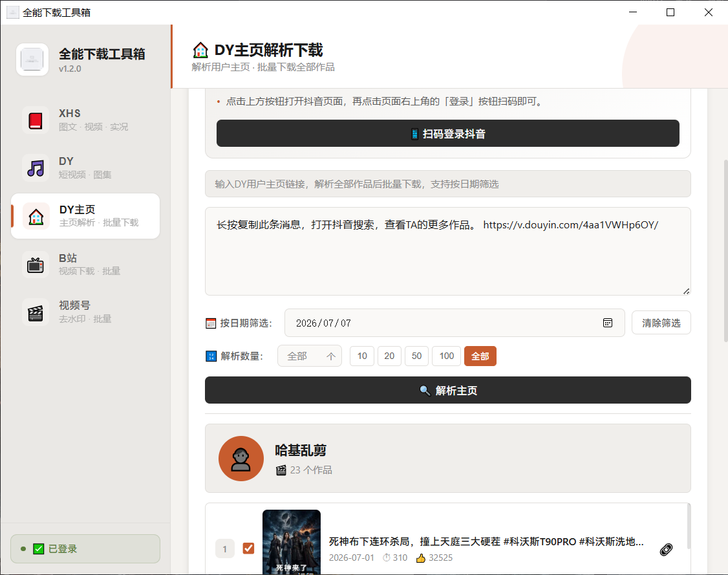Switch to the B站 视频下载 tab
The height and width of the screenshot is (575, 728).
tap(85, 265)
